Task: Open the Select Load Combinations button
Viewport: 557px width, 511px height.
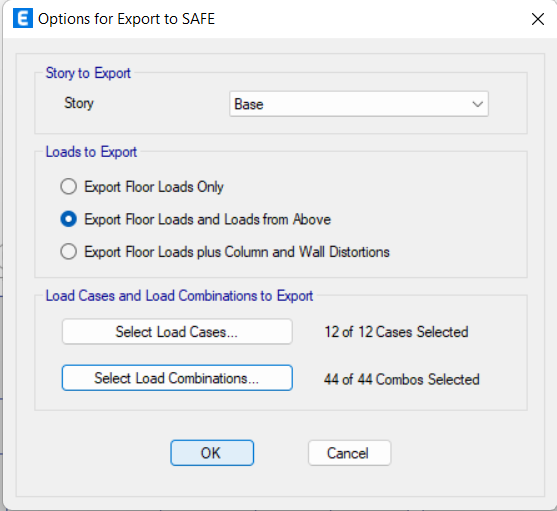Action: coord(177,378)
